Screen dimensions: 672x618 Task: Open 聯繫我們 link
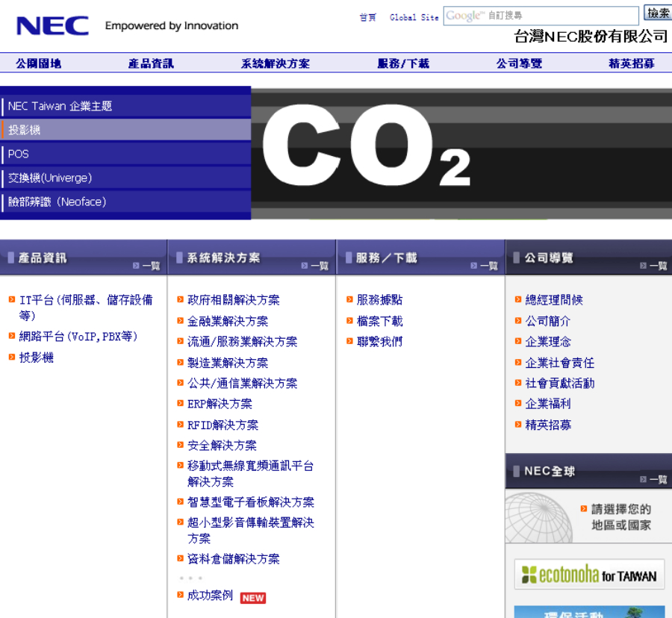point(380,342)
